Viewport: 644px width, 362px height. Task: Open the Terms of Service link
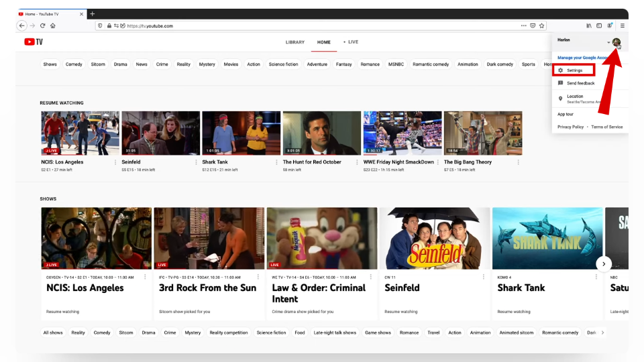[606, 127]
